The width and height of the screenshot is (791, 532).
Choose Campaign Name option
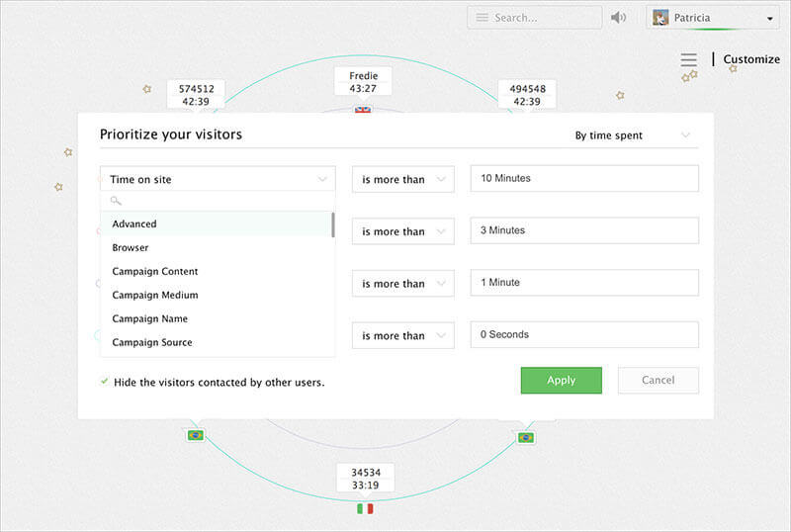pyautogui.click(x=217, y=319)
